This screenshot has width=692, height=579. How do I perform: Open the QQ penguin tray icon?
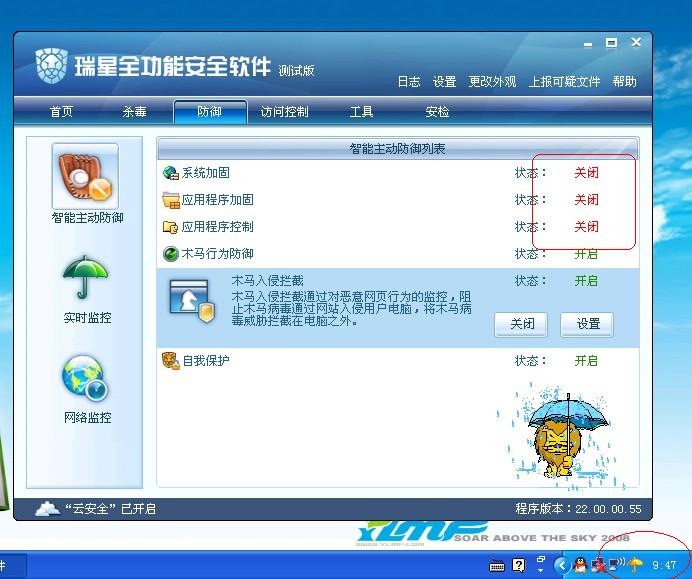click(x=580, y=564)
